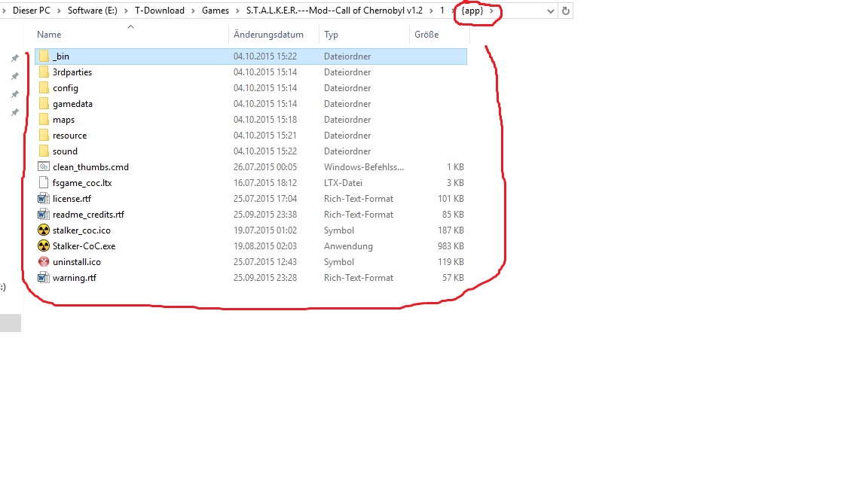Click the readme_credits.rtf file name

click(89, 215)
